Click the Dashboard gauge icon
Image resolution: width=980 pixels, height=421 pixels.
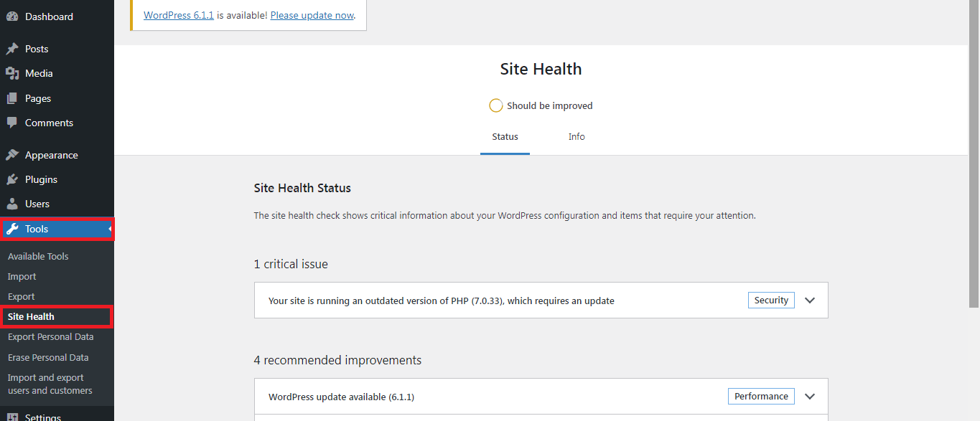point(12,16)
